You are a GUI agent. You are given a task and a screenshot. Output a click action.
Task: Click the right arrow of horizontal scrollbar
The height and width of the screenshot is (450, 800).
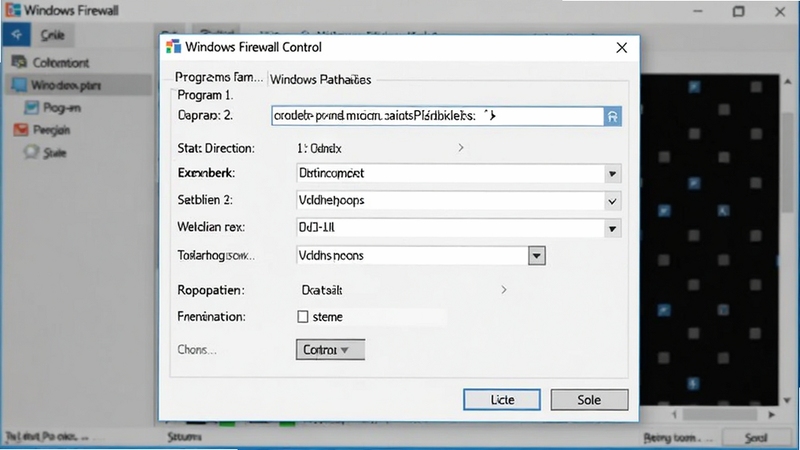pyautogui.click(x=771, y=415)
